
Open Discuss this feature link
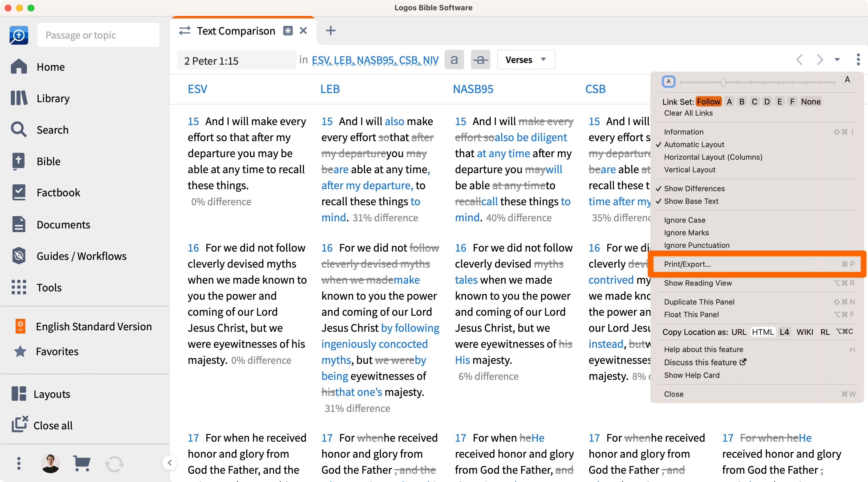coord(705,362)
